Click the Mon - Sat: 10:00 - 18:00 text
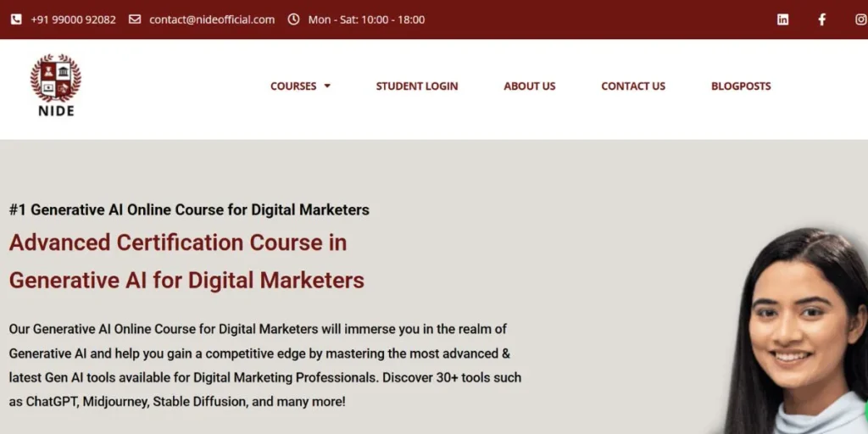Viewport: 868px width, 434px height. pos(366,19)
